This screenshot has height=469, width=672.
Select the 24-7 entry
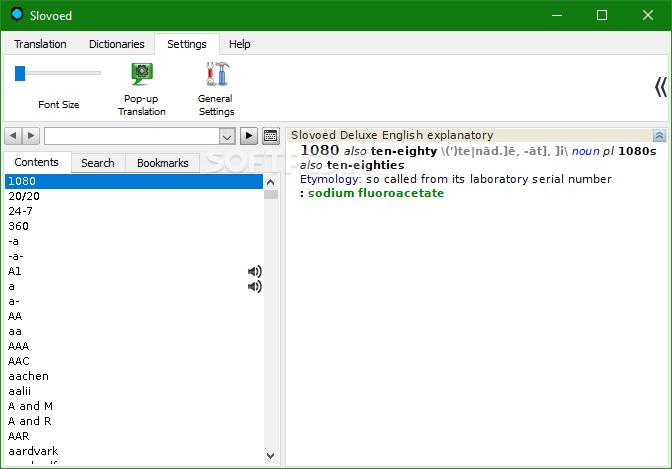[x=134, y=211]
